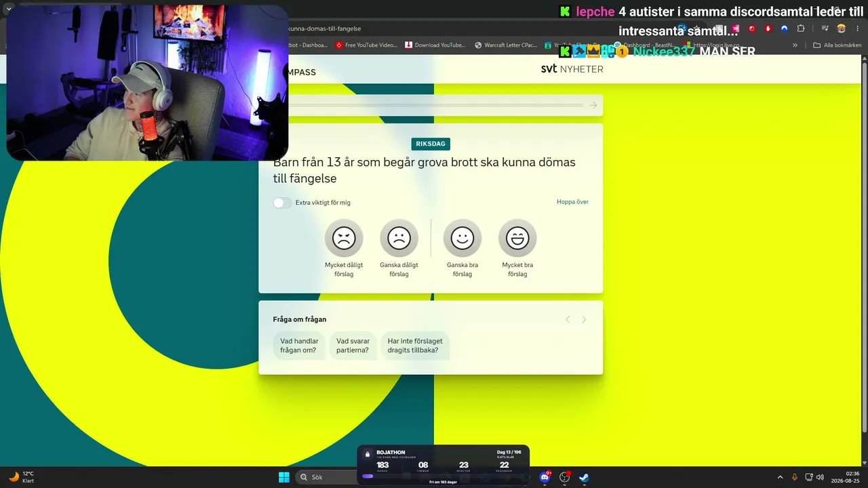Open the taskbar clock and date
This screenshot has height=488, width=868.
click(x=846, y=477)
